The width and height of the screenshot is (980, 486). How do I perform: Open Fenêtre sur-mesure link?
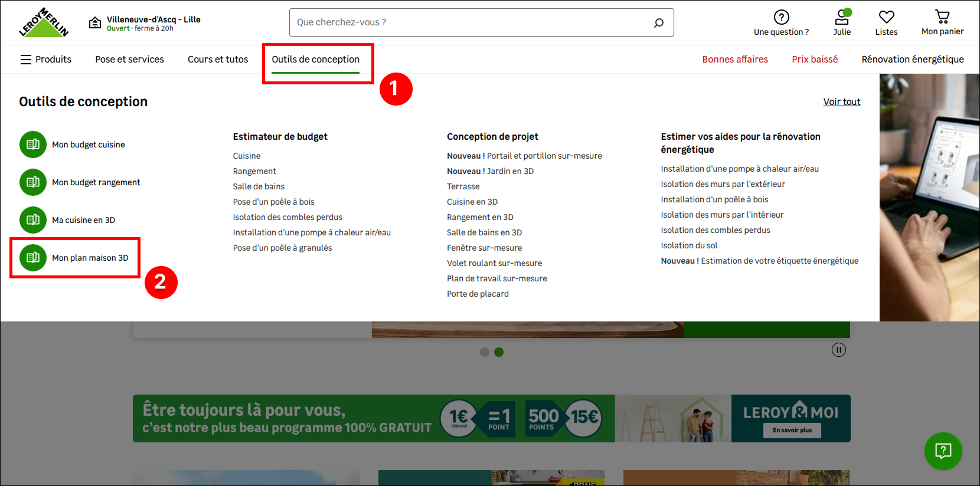coord(484,248)
